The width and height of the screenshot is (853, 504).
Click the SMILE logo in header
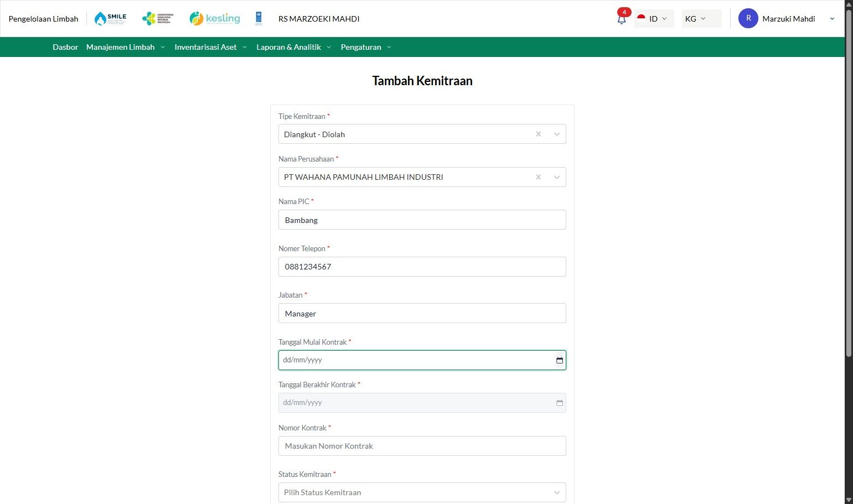[110, 19]
